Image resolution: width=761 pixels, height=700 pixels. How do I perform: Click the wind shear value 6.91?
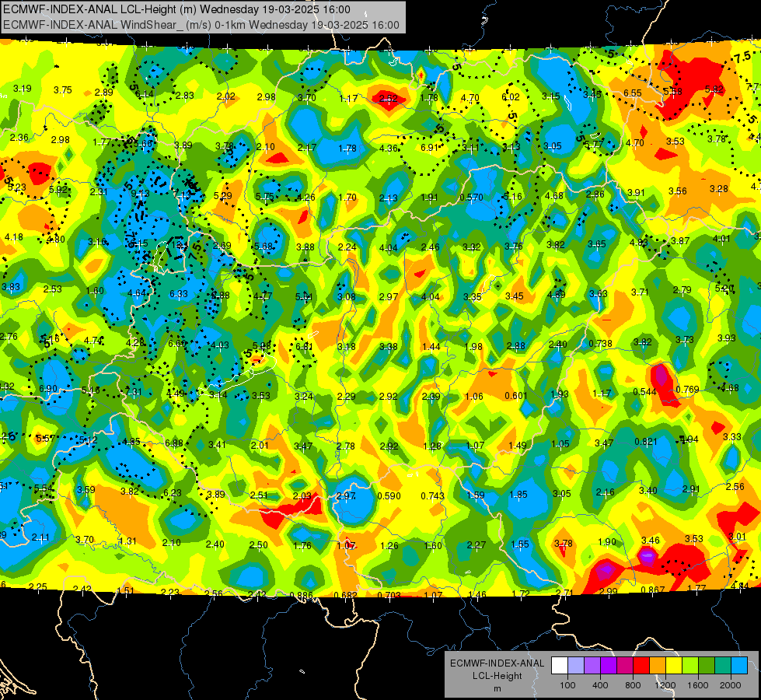(x=430, y=147)
